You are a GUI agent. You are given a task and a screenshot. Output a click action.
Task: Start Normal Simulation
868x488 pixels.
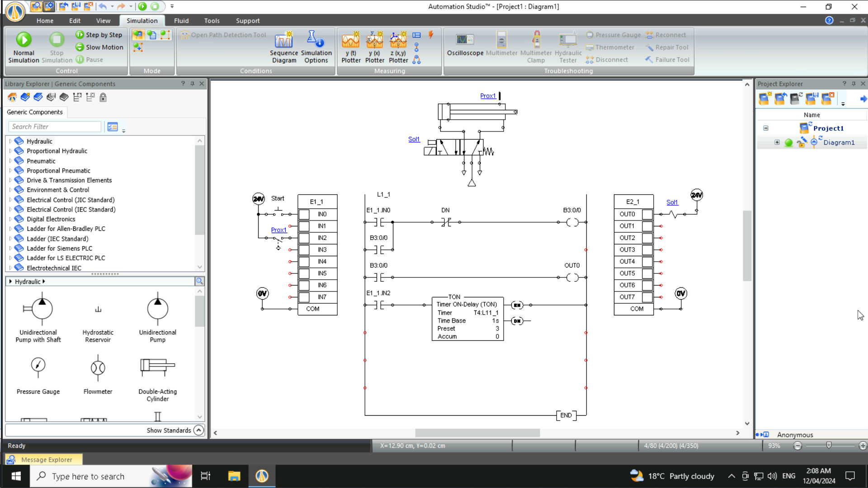coord(24,47)
